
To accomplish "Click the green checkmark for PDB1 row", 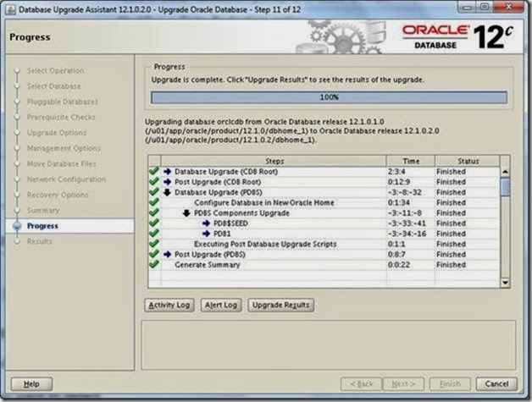I will click(x=154, y=234).
